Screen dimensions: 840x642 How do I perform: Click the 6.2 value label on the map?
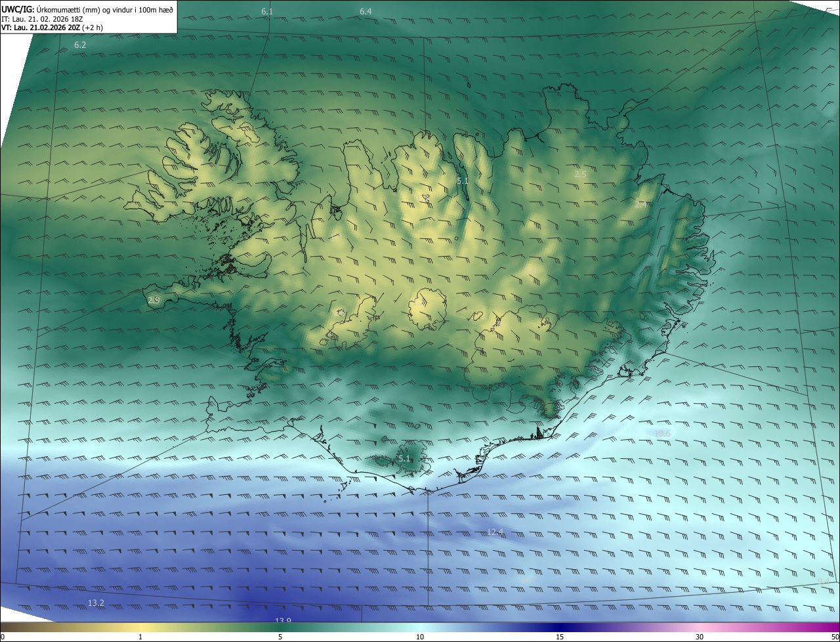[80, 45]
